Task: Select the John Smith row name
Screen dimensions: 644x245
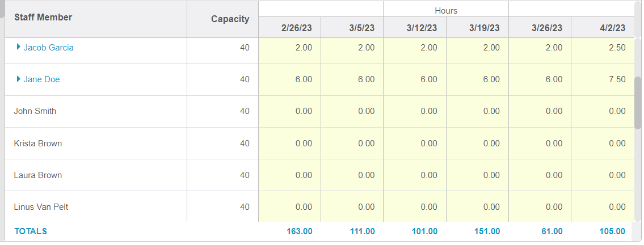Action: tap(35, 111)
